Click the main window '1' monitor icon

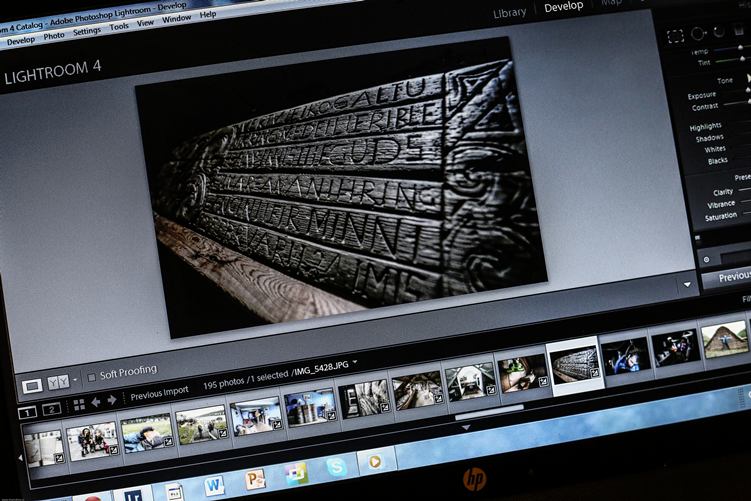point(27,412)
